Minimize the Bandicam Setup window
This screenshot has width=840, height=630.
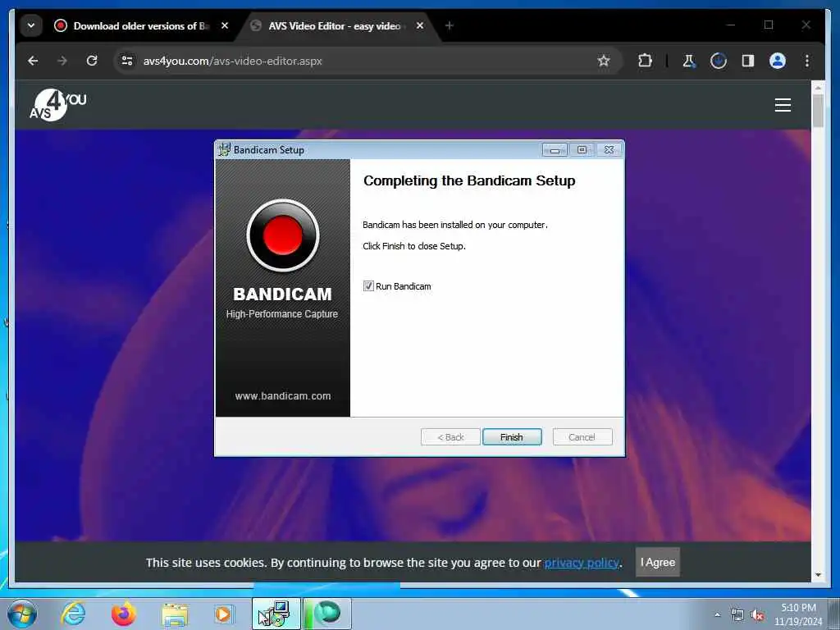pyautogui.click(x=555, y=150)
